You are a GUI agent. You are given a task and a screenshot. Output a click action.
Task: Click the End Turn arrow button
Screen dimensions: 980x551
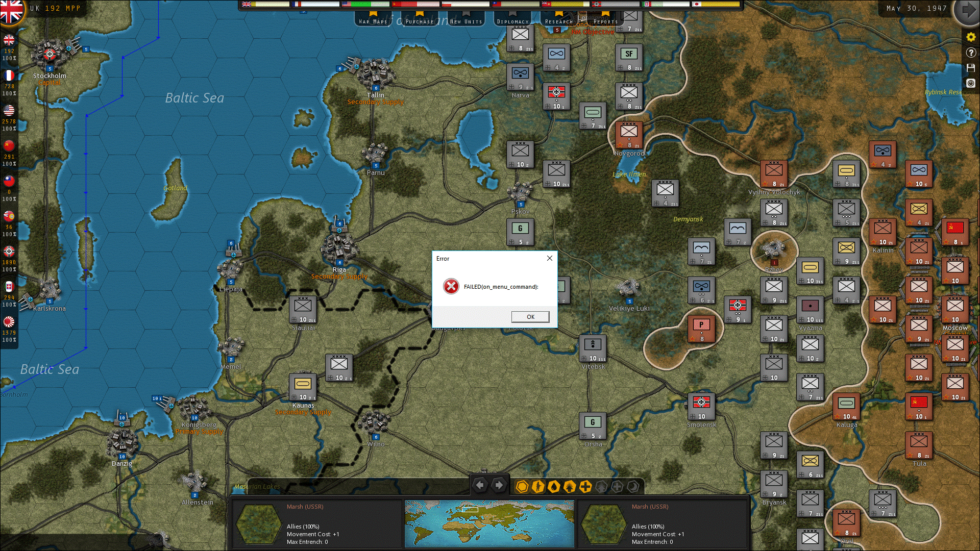coord(968,10)
